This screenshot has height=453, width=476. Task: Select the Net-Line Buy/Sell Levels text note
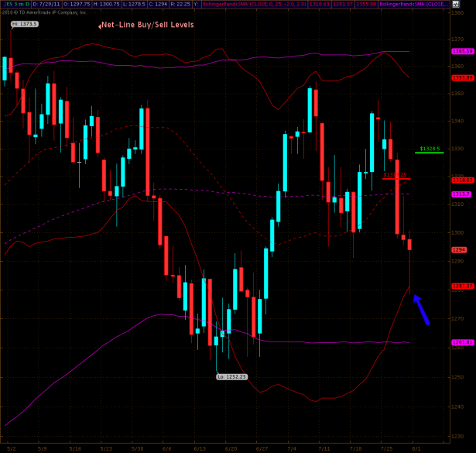147,25
